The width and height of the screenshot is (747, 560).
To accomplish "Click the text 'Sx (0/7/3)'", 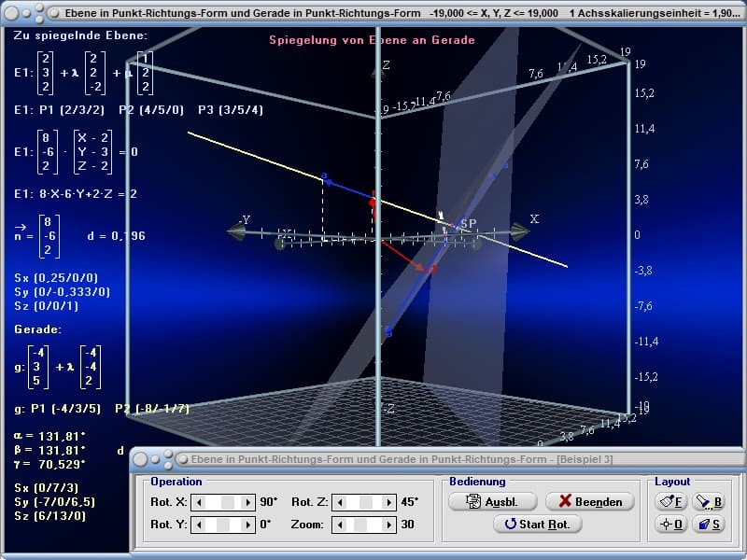I will click(x=46, y=487).
